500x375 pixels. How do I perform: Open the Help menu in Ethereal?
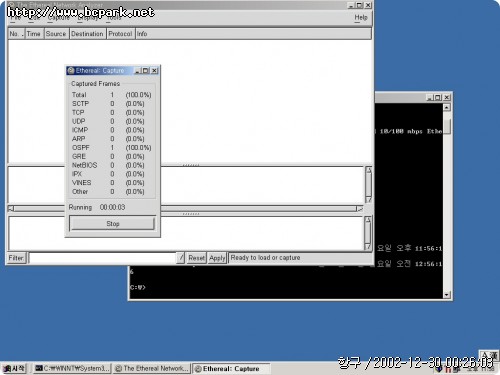pyautogui.click(x=361, y=17)
